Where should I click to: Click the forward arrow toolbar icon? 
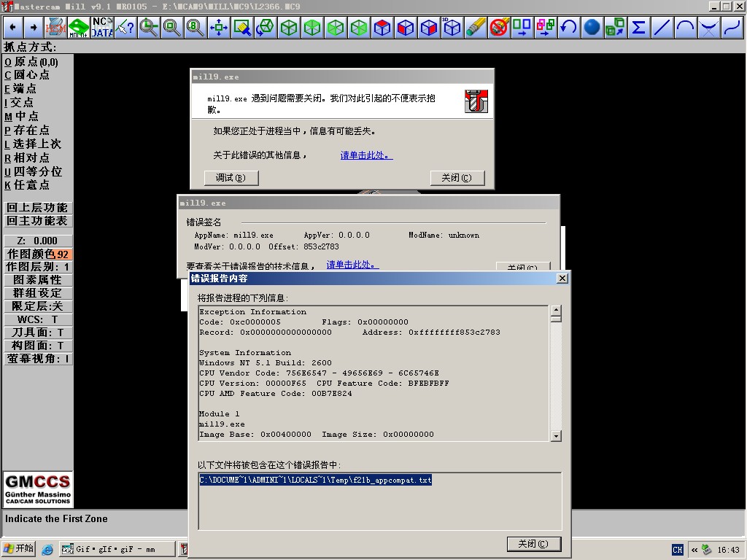34,28
